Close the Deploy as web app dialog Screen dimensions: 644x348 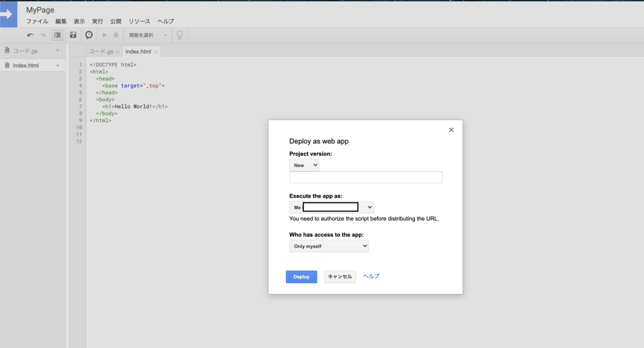tap(451, 130)
